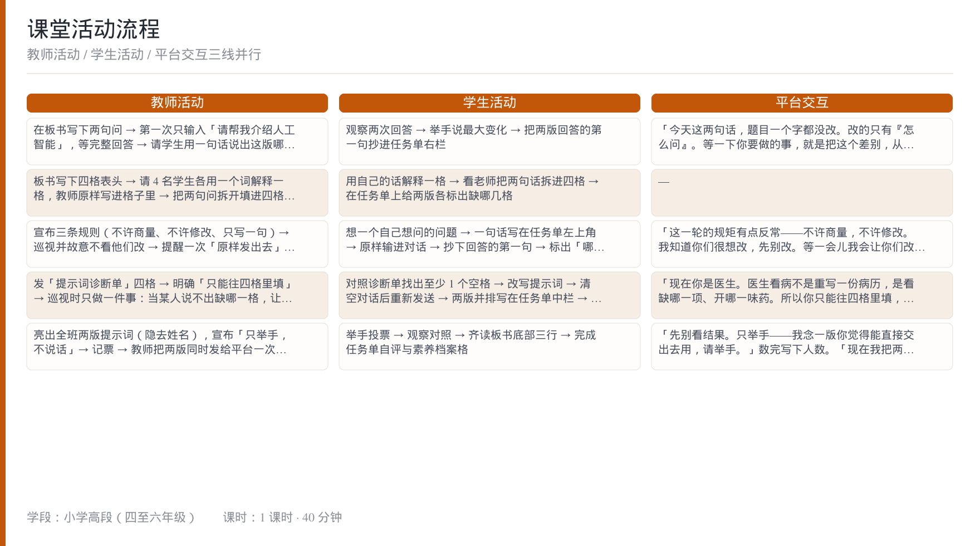
Task: Select teacher card starting 发「提示词诊断单」四格
Action: point(177,295)
